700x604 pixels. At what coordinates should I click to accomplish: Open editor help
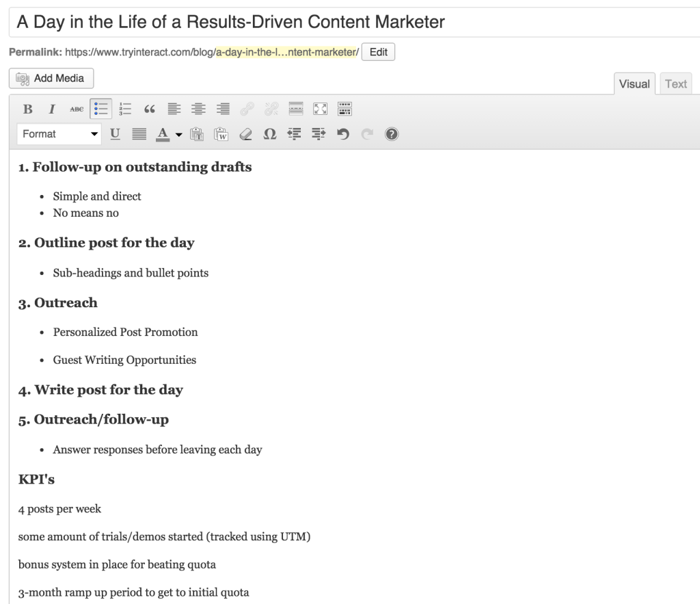coord(392,134)
